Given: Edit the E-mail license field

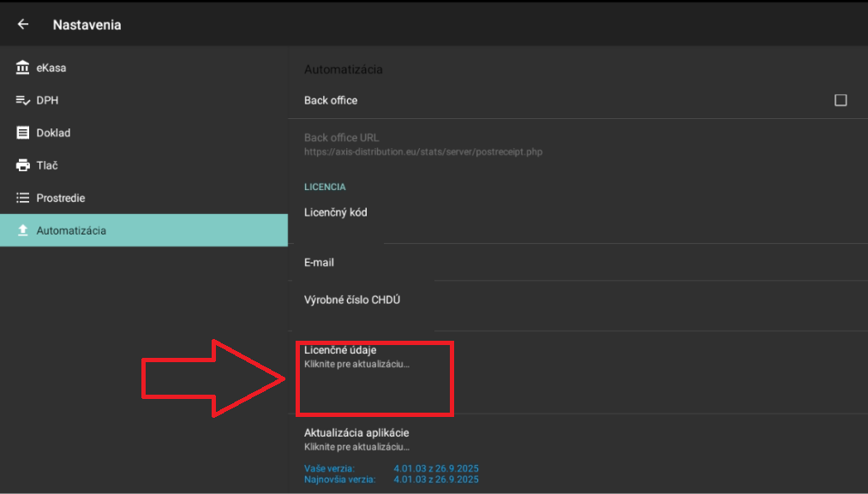Looking at the screenshot, I should click(x=320, y=262).
